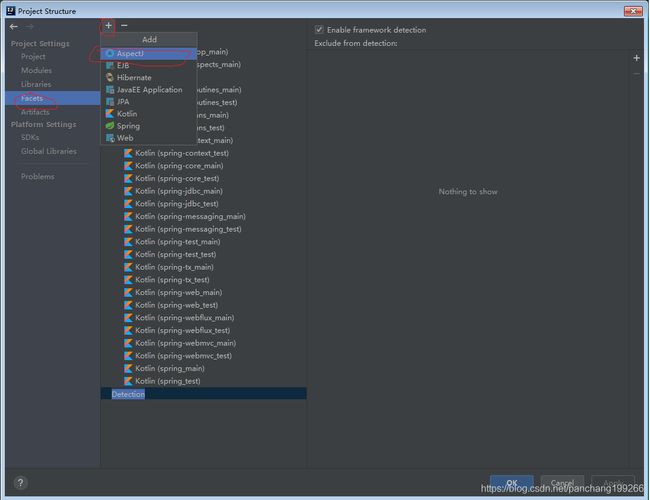Viewport: 650px width, 500px height.
Task: Click the minus remove facet button
Action: click(124, 26)
